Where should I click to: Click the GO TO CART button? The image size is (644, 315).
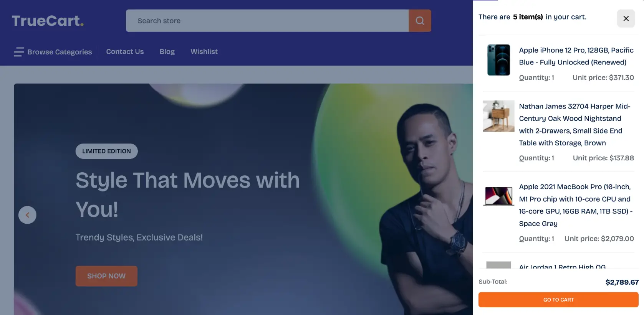558,300
